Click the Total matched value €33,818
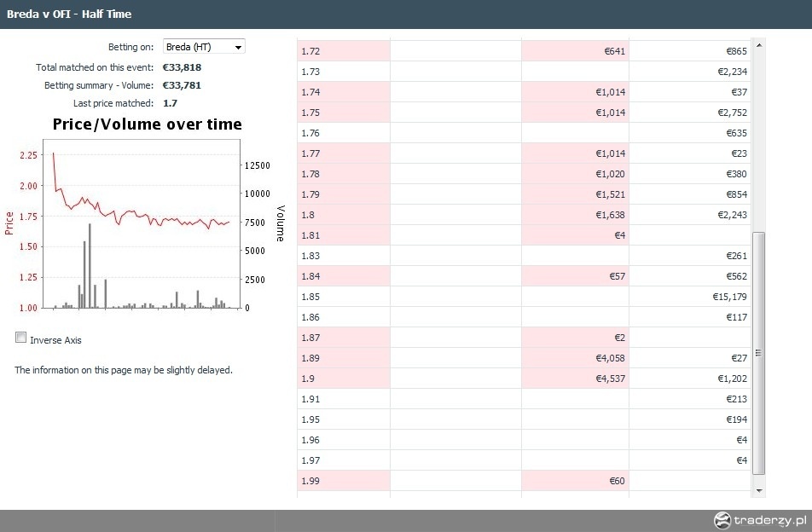This screenshot has height=532, width=812. coord(182,67)
